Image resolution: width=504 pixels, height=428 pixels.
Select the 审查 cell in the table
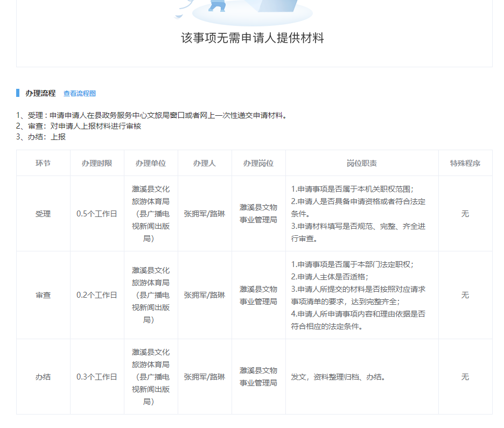point(43,295)
